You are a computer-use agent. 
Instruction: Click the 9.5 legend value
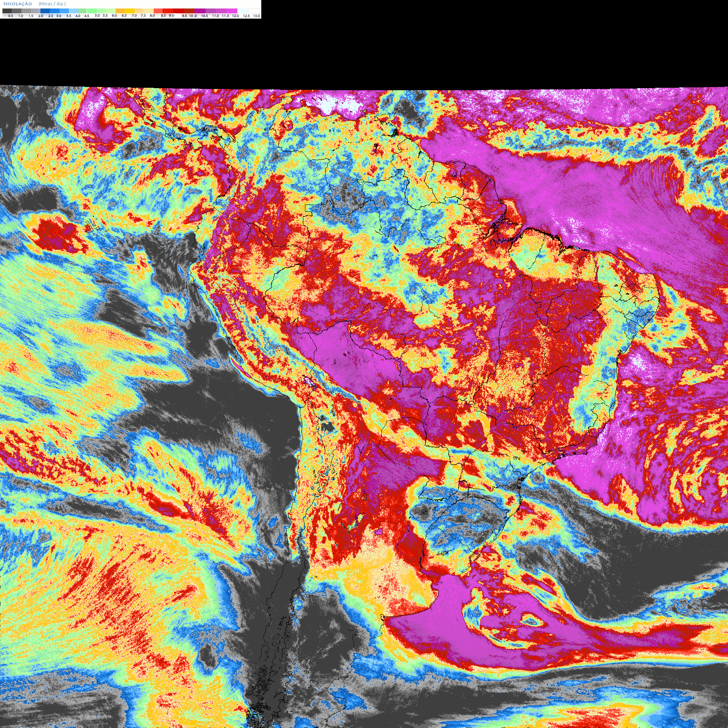pos(184,16)
